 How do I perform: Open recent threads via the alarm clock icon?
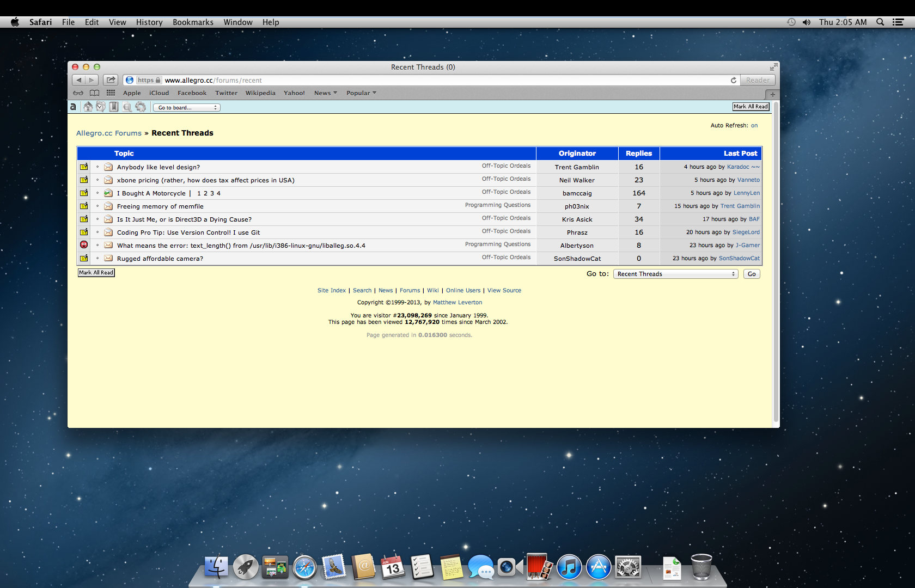pyautogui.click(x=101, y=107)
